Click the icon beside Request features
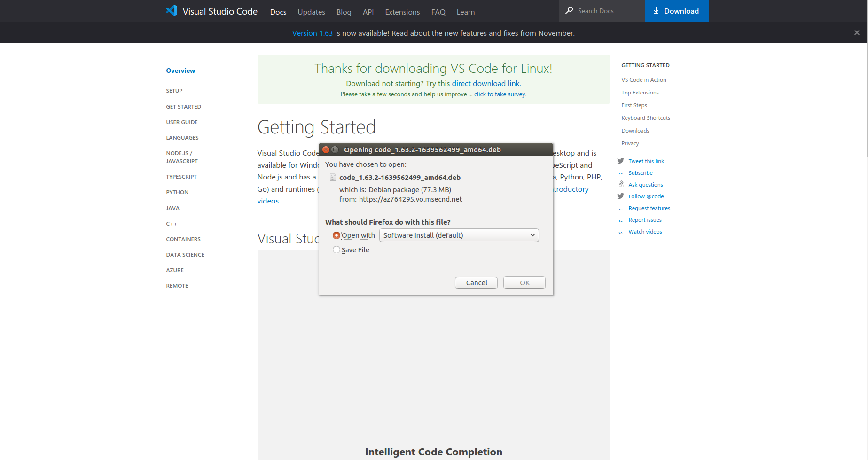The height and width of the screenshot is (460, 868). [x=620, y=208]
